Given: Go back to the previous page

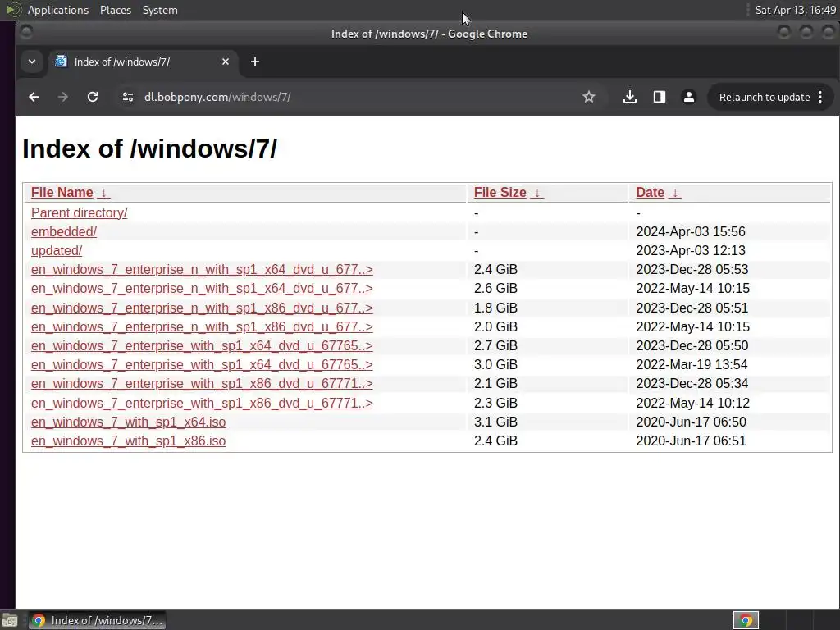Looking at the screenshot, I should [34, 97].
